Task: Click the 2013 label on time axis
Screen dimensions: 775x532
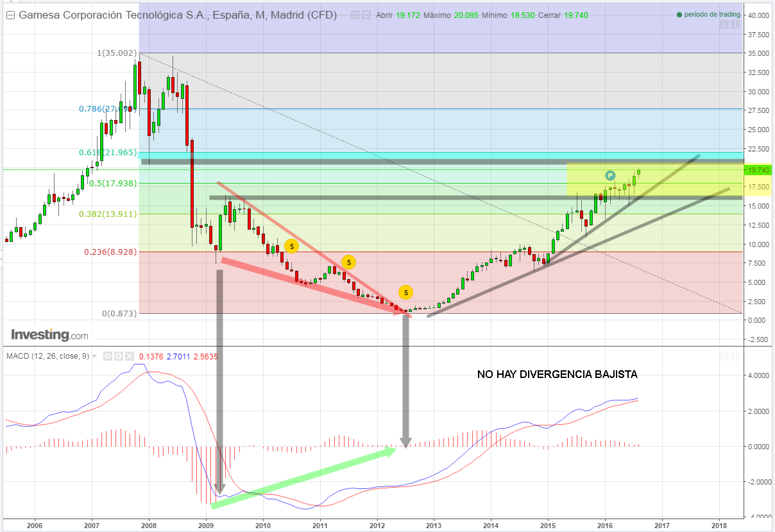Action: click(x=434, y=524)
